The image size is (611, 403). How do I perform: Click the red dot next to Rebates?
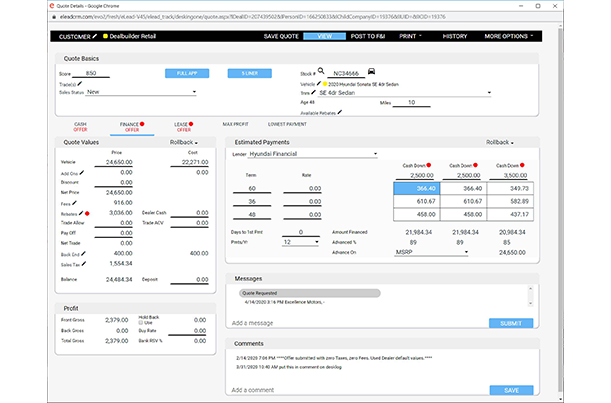click(87, 214)
